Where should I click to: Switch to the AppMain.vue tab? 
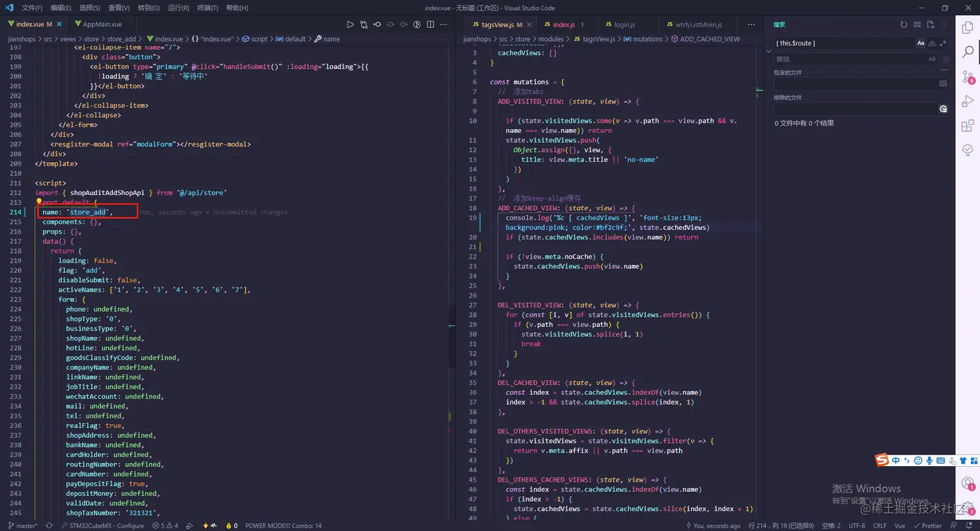point(98,25)
